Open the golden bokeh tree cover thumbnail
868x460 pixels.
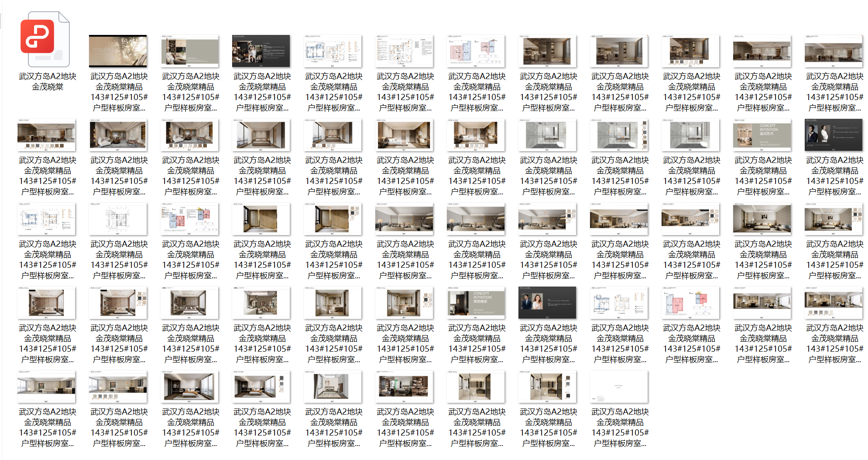pos(118,51)
